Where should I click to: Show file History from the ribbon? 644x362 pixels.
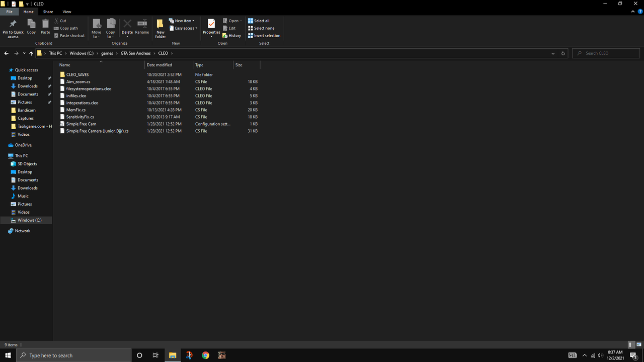click(232, 36)
